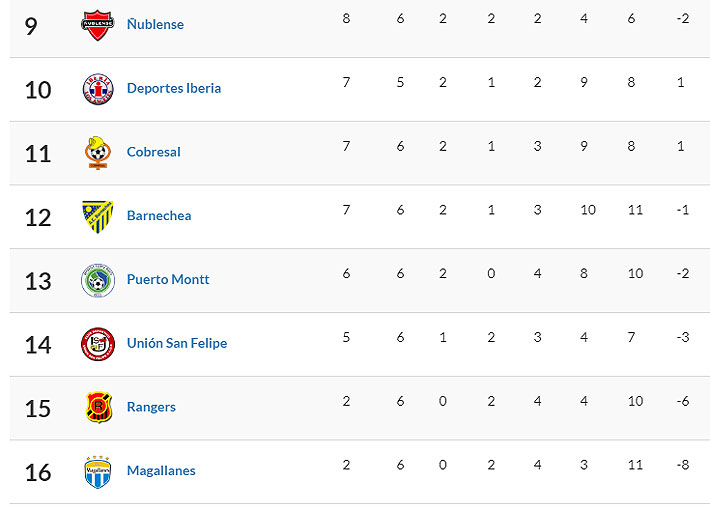The width and height of the screenshot is (710, 510).
Task: Open the Cobresal team link
Action: pos(154,152)
